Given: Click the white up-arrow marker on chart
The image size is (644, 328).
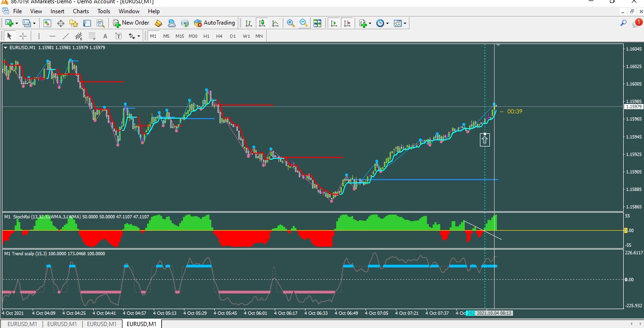Looking at the screenshot, I should pos(485,139).
